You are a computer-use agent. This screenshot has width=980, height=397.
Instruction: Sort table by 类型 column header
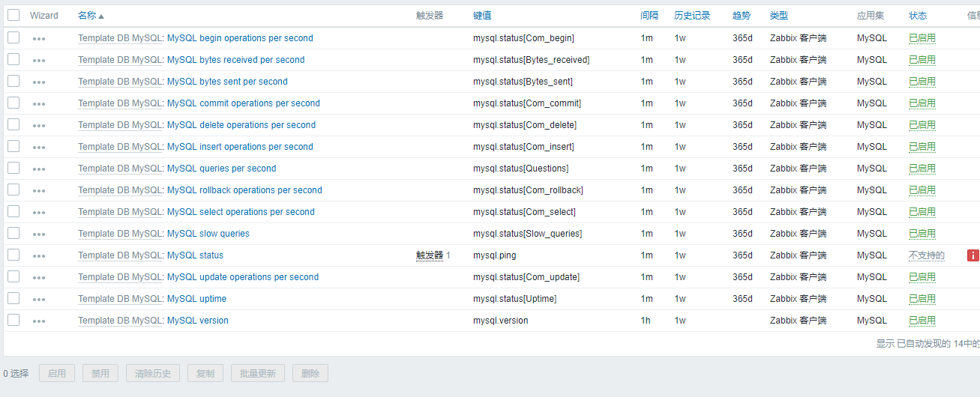[x=779, y=16]
